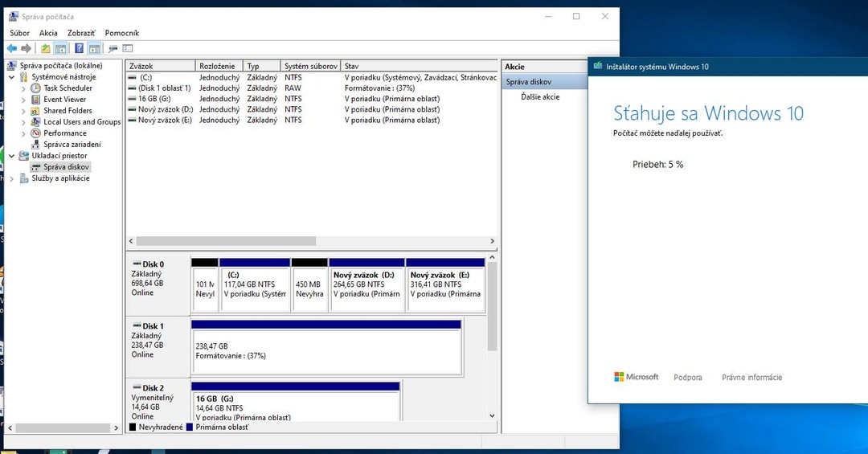
Task: Select Disk 1 238,47 GB formatting partition
Action: coord(326,347)
